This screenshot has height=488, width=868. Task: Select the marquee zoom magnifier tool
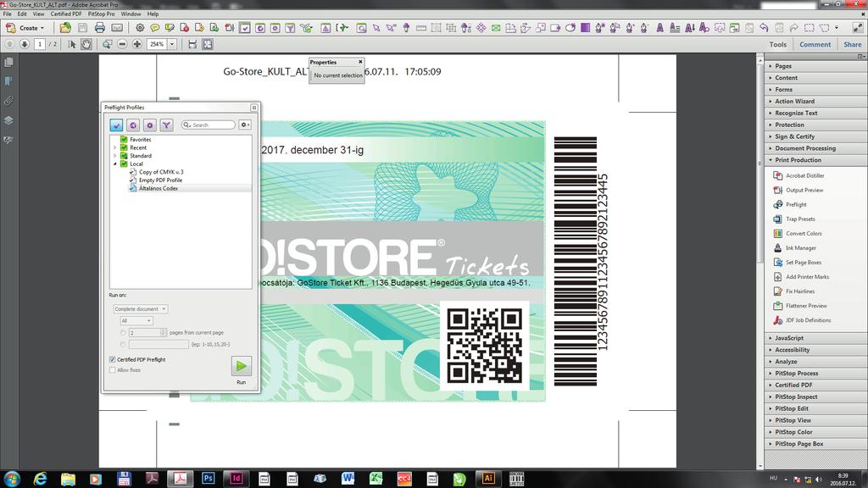pos(107,44)
